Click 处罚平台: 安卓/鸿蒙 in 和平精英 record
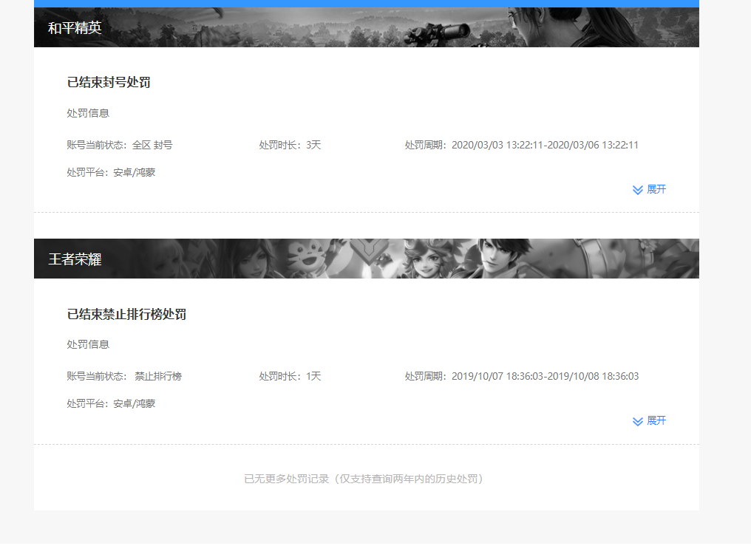Viewport: 751px width, 560px height. (111, 172)
